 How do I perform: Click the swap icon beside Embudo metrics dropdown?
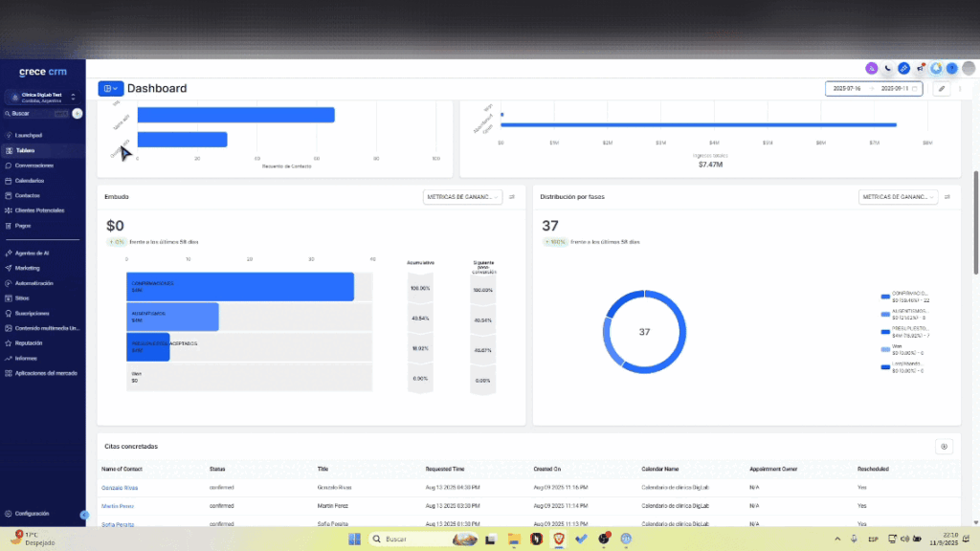(512, 197)
